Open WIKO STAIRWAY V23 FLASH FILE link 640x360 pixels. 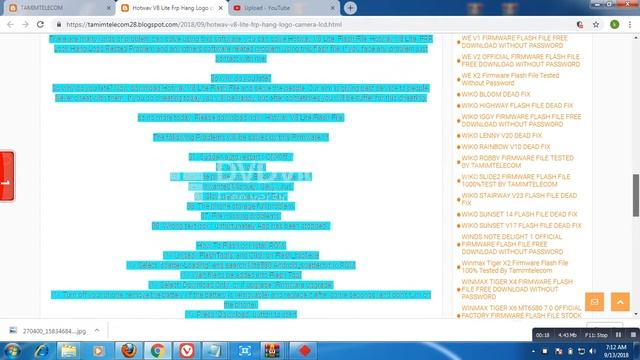pos(519,199)
